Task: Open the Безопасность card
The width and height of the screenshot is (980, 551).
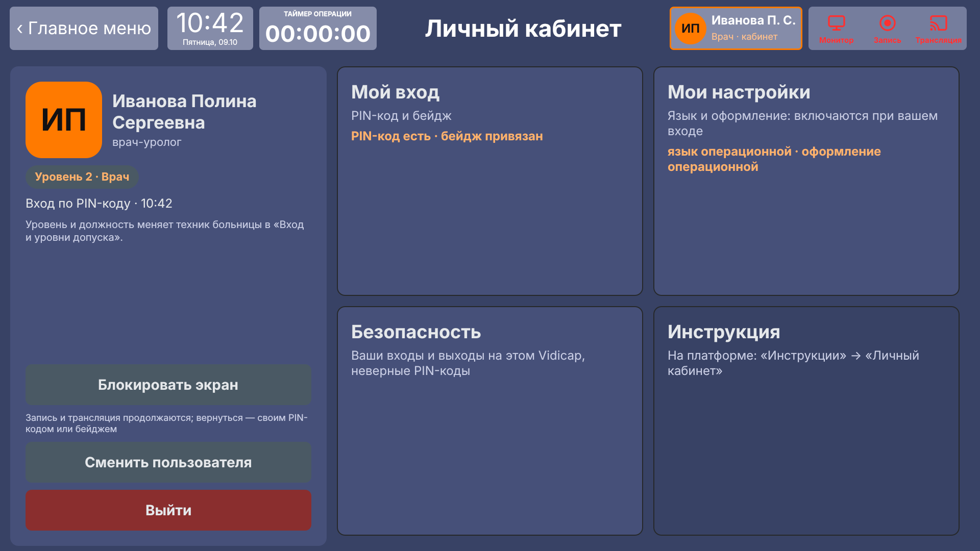Action: (490, 421)
